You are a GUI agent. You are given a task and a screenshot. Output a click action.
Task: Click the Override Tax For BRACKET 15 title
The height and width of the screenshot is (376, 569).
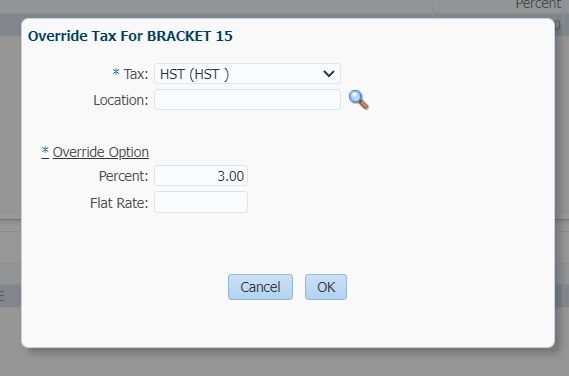pyautogui.click(x=130, y=36)
